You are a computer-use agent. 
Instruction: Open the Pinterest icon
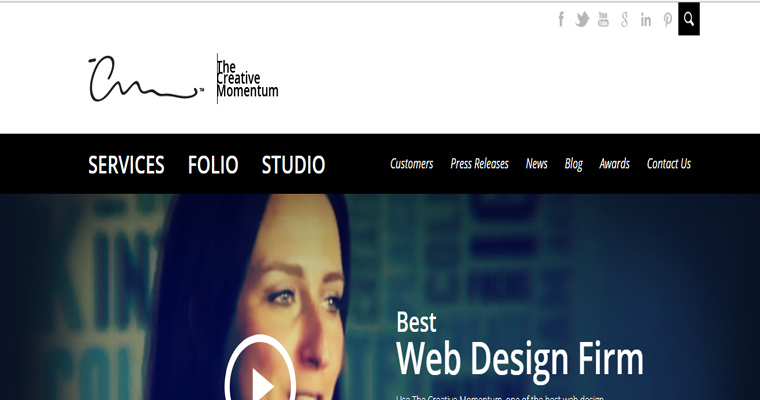[668, 20]
